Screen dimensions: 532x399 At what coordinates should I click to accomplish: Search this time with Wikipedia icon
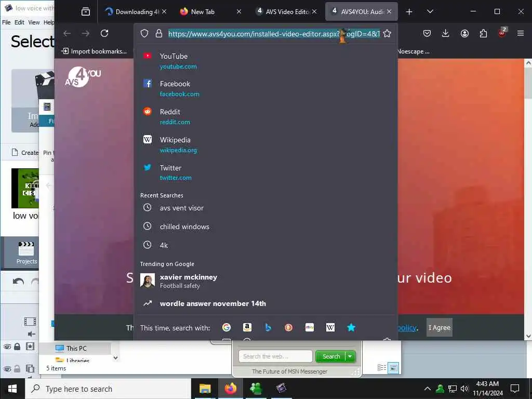(x=330, y=327)
